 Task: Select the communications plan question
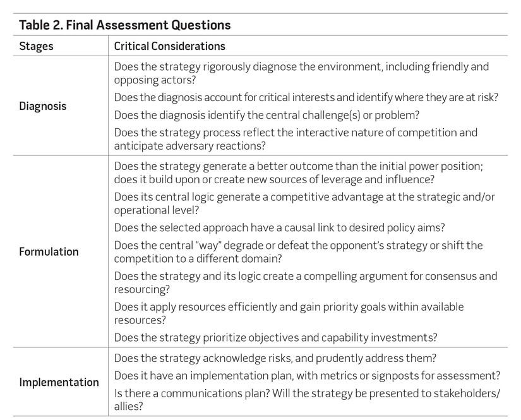[307, 400]
